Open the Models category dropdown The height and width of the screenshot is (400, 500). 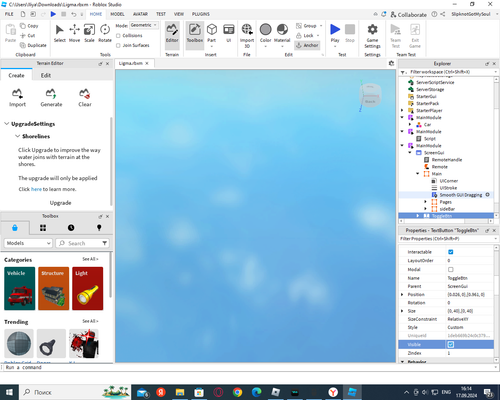[28, 243]
